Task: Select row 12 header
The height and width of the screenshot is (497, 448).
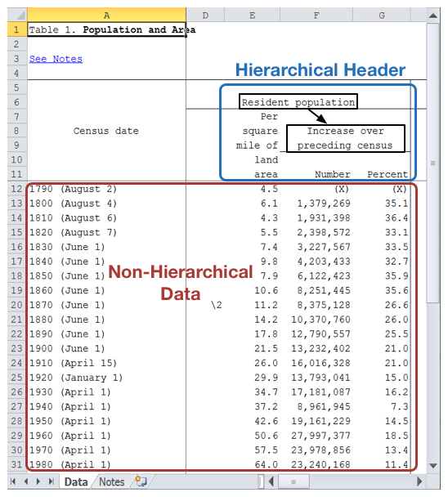Action: (x=17, y=189)
